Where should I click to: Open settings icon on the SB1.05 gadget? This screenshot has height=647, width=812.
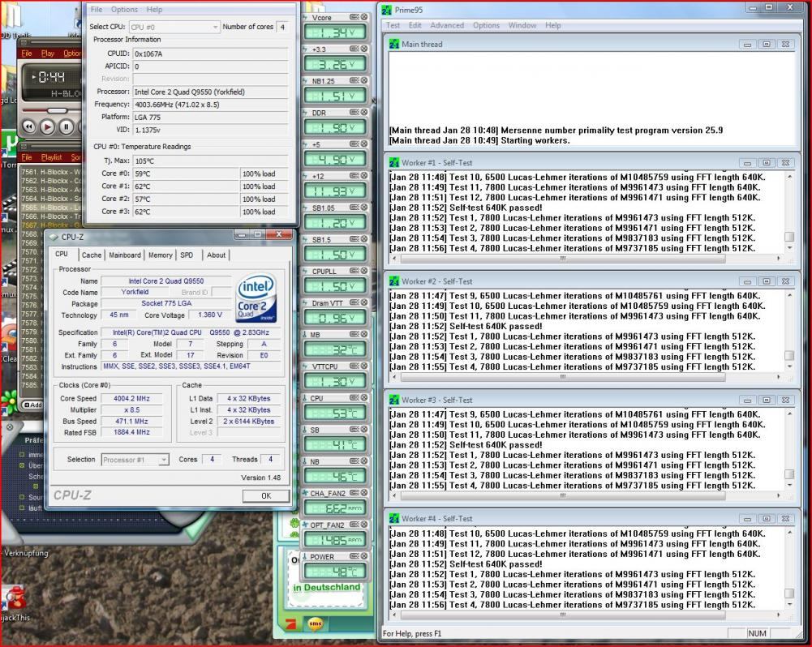pos(354,208)
